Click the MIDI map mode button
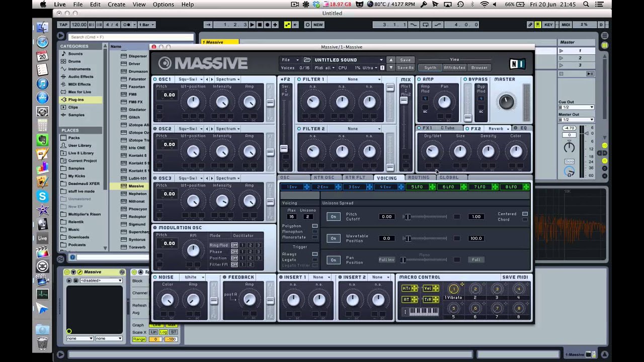The image size is (644, 362). (x=566, y=25)
